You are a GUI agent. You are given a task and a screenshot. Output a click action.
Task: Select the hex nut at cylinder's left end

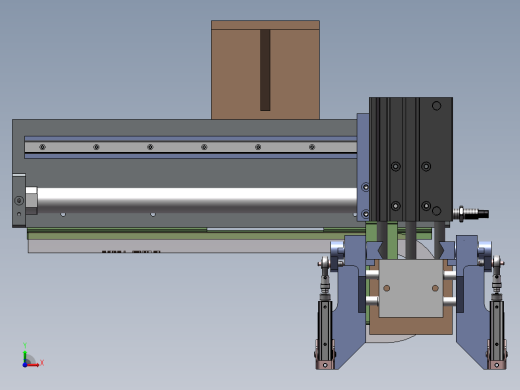tap(31, 200)
